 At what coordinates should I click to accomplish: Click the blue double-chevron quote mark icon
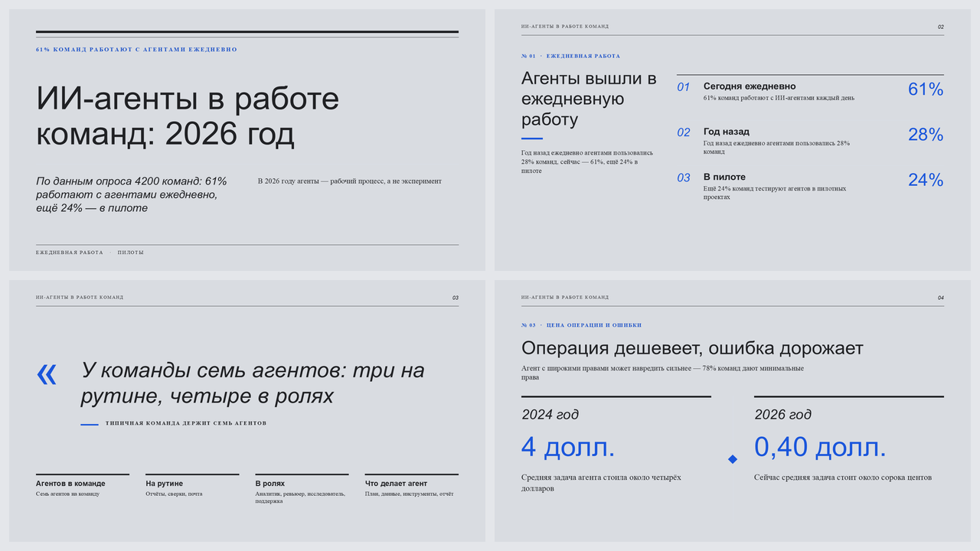(47, 374)
